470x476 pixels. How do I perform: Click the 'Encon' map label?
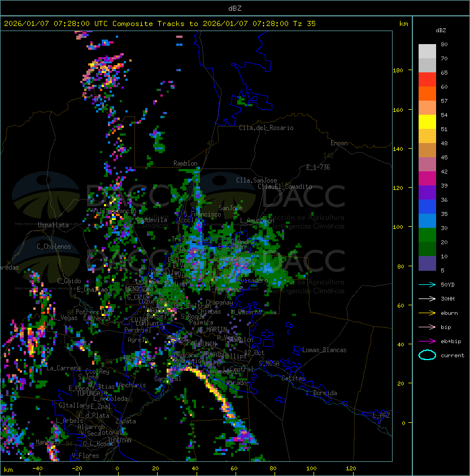click(x=339, y=143)
